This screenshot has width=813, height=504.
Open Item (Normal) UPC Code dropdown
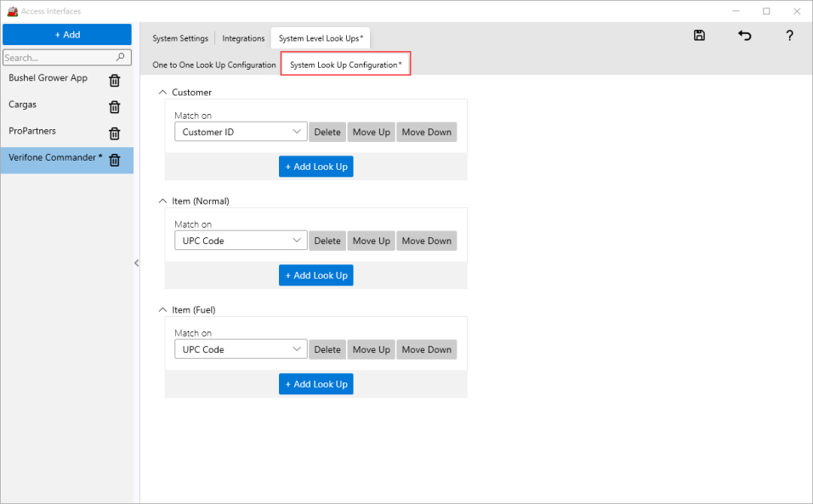[240, 241]
